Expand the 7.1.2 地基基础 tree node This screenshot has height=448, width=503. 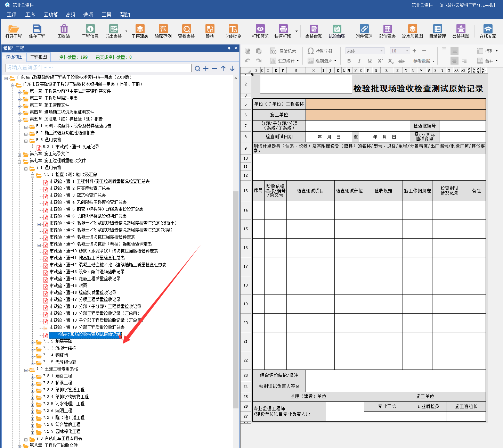(x=33, y=341)
